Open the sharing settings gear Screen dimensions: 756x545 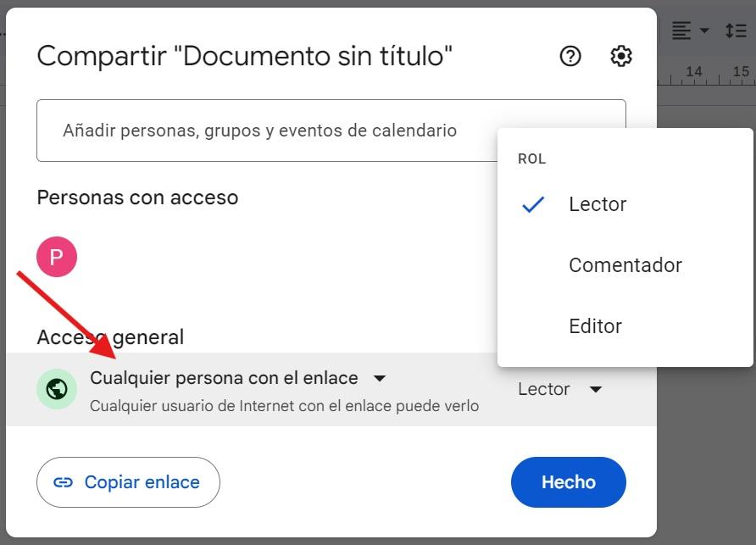click(x=621, y=56)
